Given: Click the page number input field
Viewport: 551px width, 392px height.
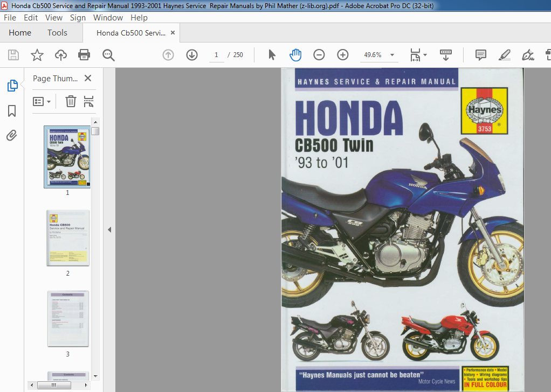Looking at the screenshot, I should (217, 55).
